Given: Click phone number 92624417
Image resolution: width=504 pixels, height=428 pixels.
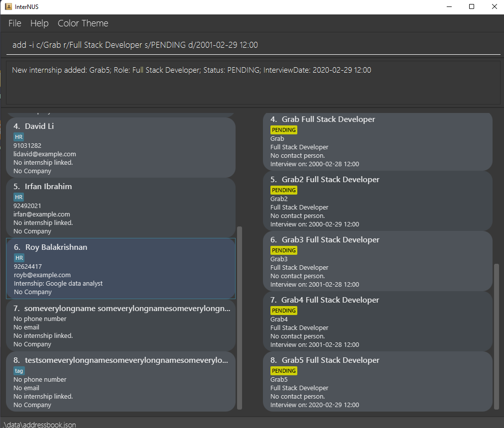Looking at the screenshot, I should pos(28,266).
